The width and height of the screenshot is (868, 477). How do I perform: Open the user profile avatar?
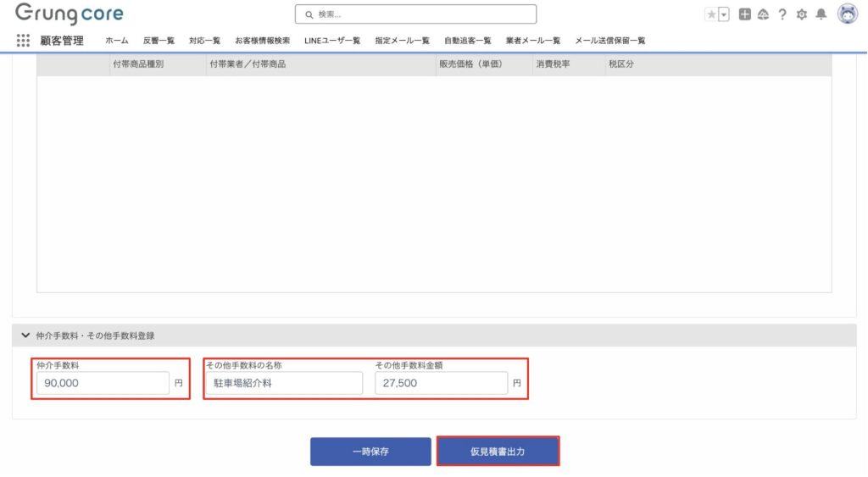[847, 14]
